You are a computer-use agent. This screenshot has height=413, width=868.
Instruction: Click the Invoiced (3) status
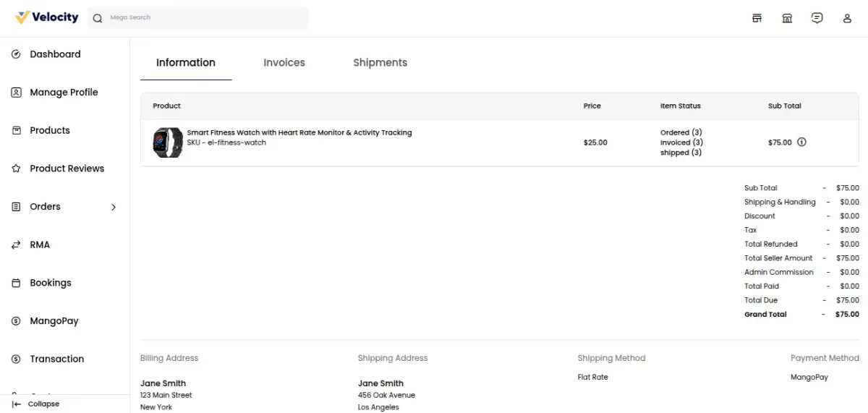[x=681, y=143]
